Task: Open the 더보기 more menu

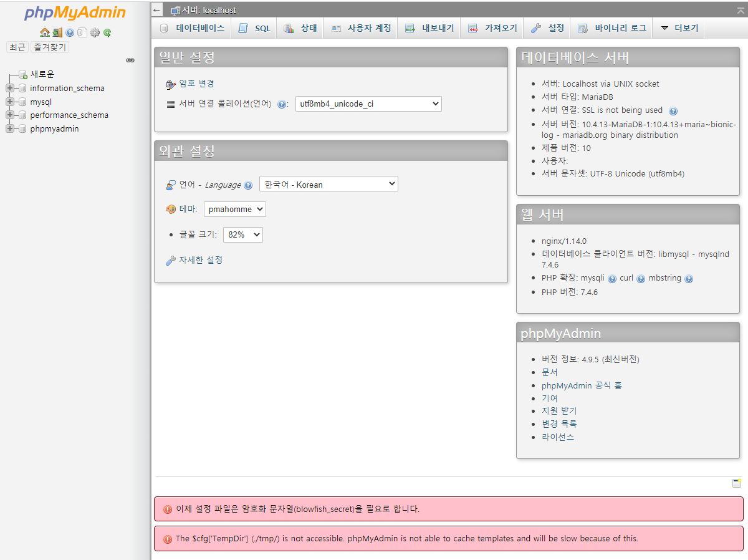Action: tap(679, 28)
